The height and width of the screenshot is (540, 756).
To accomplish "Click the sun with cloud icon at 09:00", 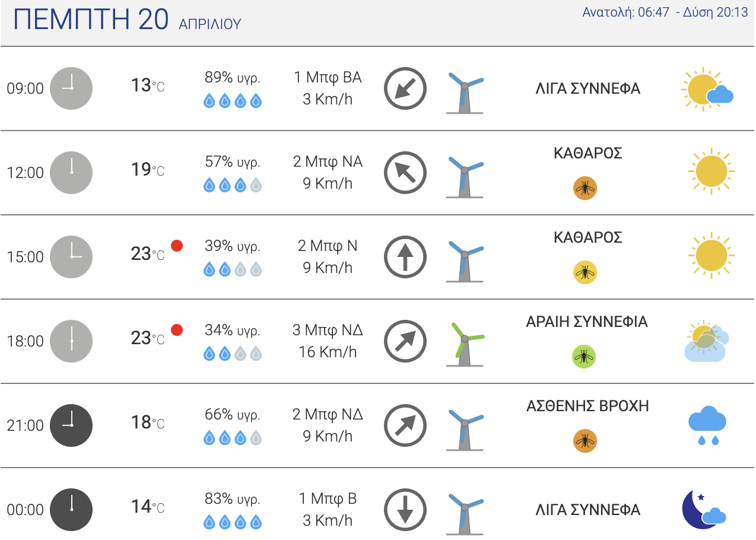I will 707,90.
